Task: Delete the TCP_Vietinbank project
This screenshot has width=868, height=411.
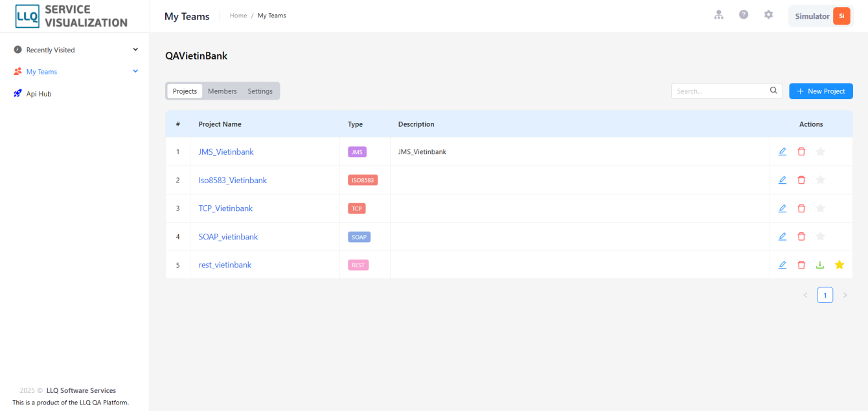Action: tap(801, 208)
